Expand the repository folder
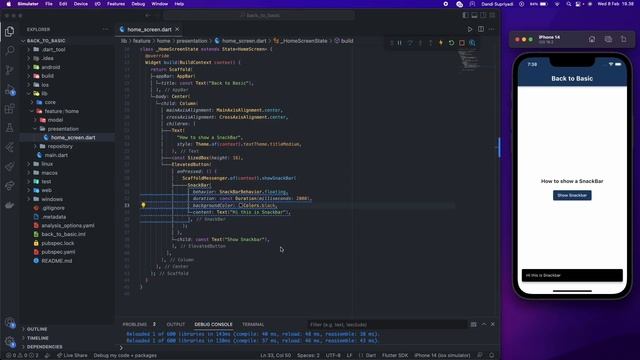 [x=60, y=147]
